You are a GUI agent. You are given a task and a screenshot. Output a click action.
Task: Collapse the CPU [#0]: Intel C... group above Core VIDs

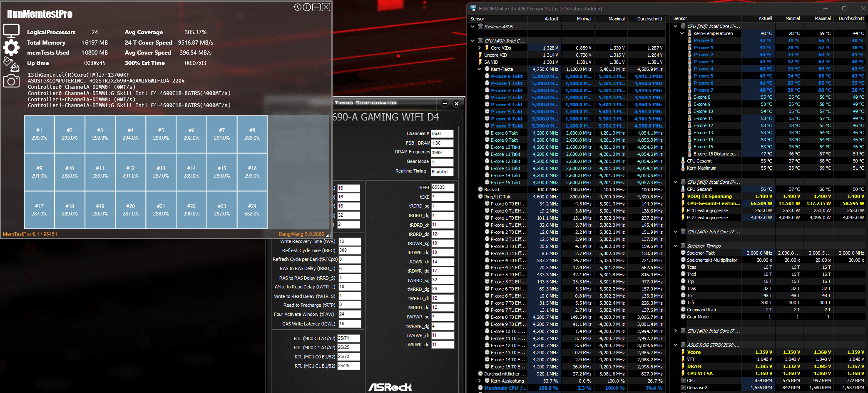click(x=473, y=41)
